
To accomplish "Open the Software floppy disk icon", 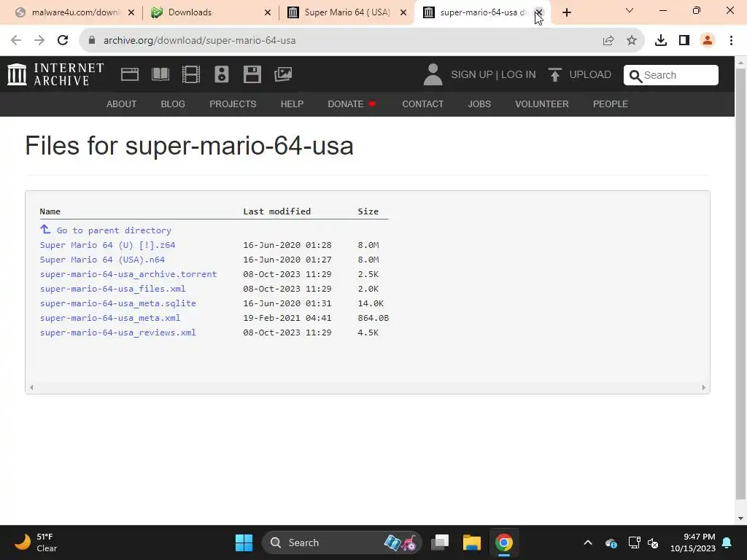I will (x=252, y=74).
